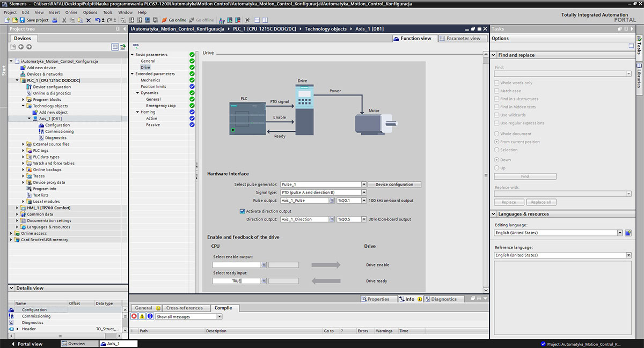The height and width of the screenshot is (348, 644).
Task: Click the information filter icon in Compile
Action: click(x=150, y=316)
